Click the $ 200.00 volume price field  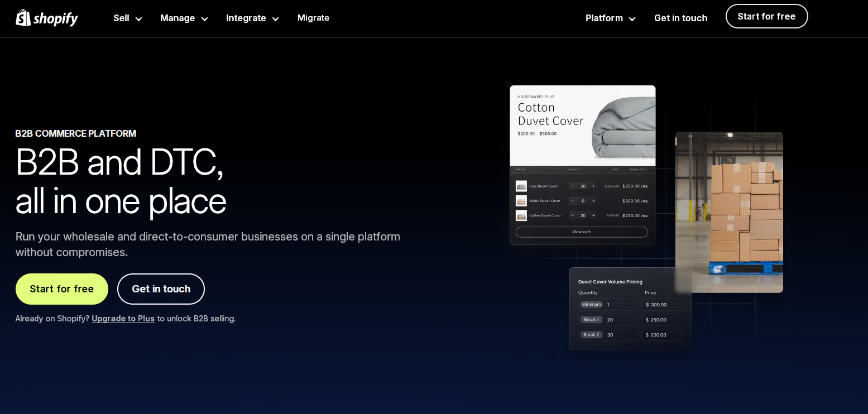click(x=663, y=335)
